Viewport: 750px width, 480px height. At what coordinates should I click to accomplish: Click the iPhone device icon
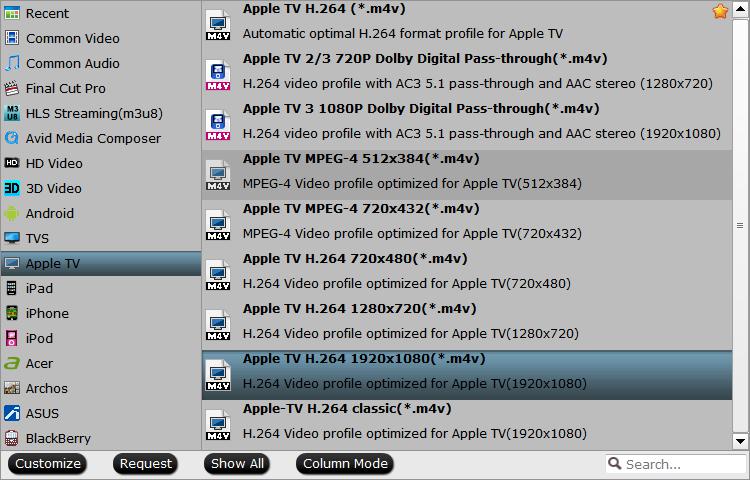click(x=11, y=313)
